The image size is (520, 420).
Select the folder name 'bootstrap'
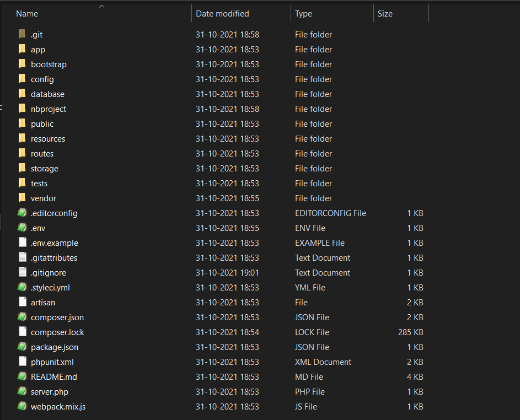(x=49, y=64)
